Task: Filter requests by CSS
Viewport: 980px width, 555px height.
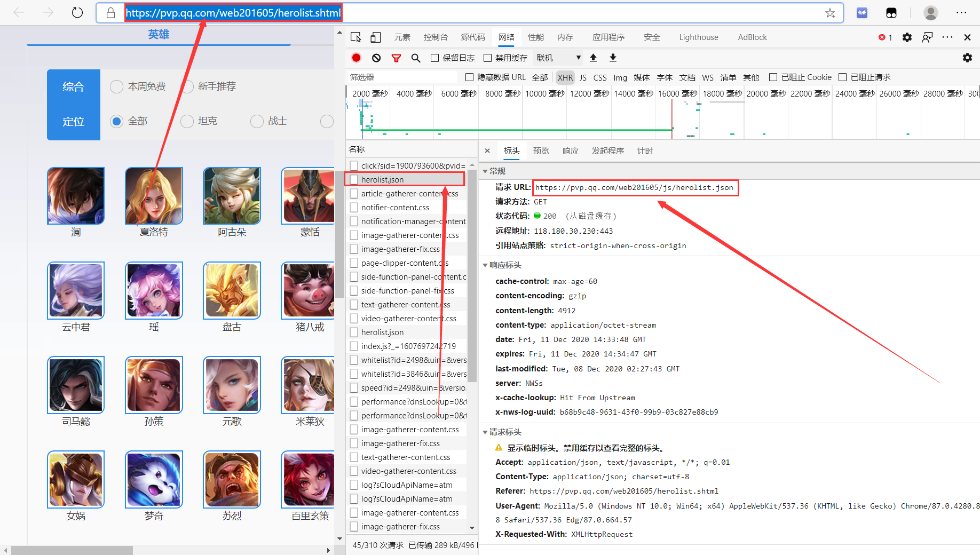Action: pyautogui.click(x=600, y=77)
